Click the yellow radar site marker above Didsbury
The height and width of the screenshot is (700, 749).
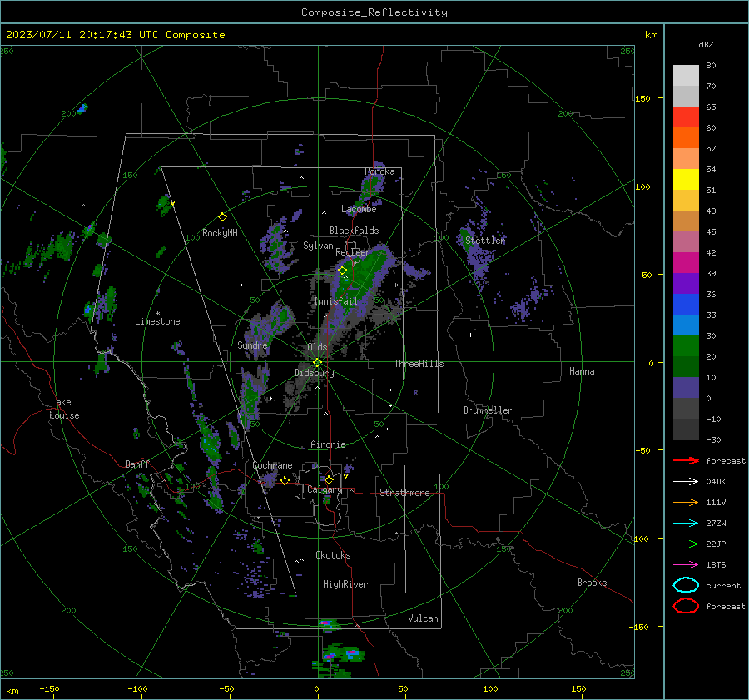click(317, 362)
